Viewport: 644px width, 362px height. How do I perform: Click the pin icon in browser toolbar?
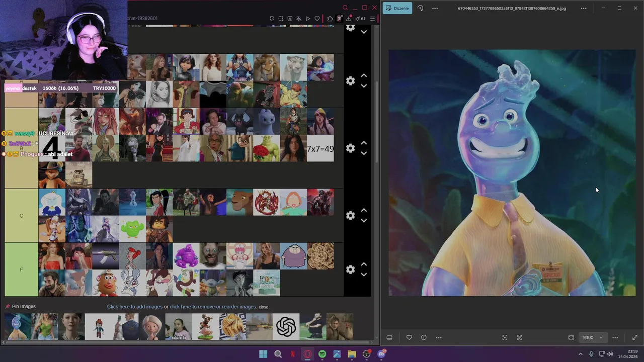click(x=272, y=19)
